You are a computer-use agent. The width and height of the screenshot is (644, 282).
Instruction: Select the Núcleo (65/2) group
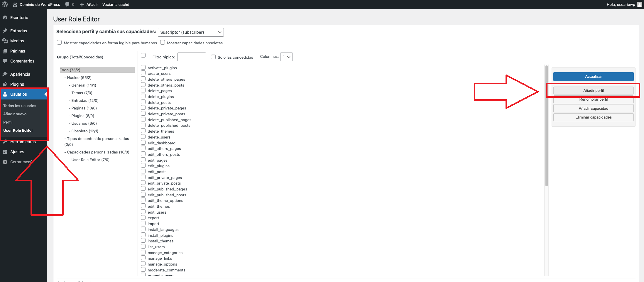79,78
